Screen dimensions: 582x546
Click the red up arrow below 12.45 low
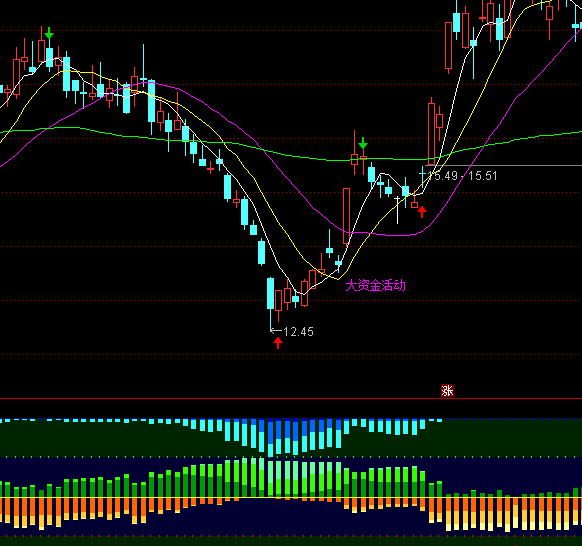[x=278, y=343]
